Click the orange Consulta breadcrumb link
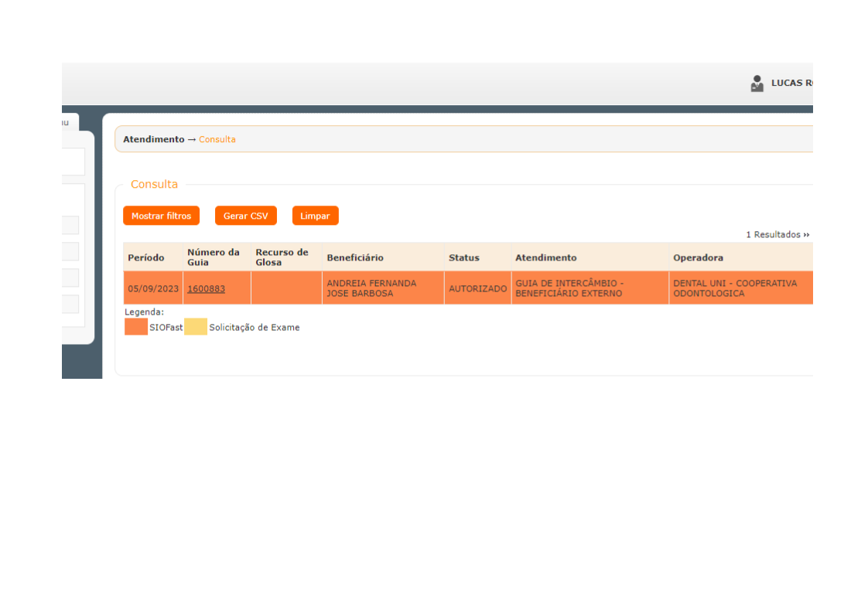Viewport: 868px width, 613px height. pos(217,140)
